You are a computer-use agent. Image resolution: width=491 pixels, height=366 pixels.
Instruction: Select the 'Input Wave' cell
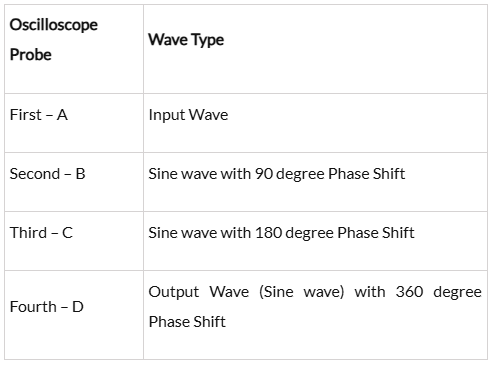point(315,123)
